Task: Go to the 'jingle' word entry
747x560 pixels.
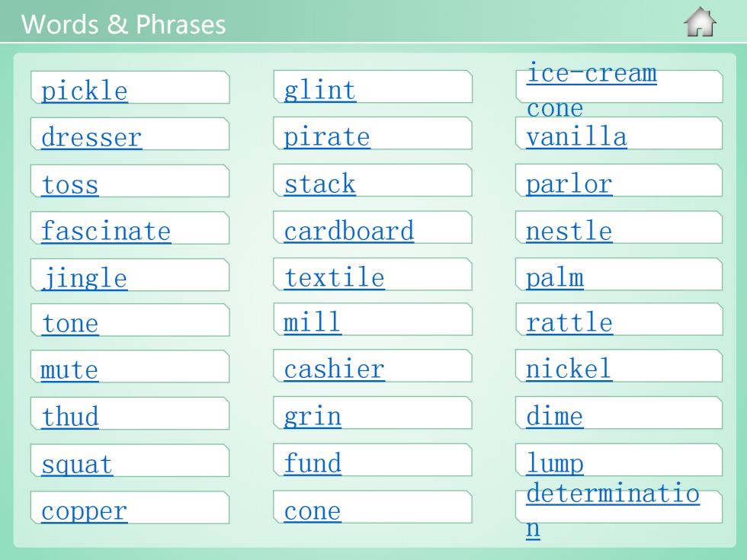Action: click(85, 277)
